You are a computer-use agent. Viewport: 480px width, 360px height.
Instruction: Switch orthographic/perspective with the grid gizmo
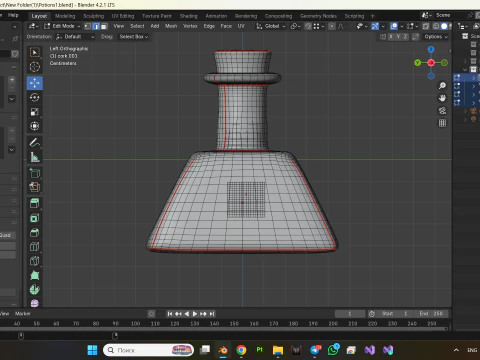tap(442, 123)
